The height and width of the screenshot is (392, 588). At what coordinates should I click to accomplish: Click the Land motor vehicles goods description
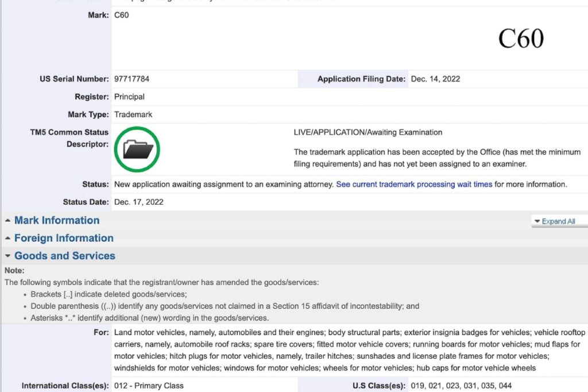coord(350,350)
